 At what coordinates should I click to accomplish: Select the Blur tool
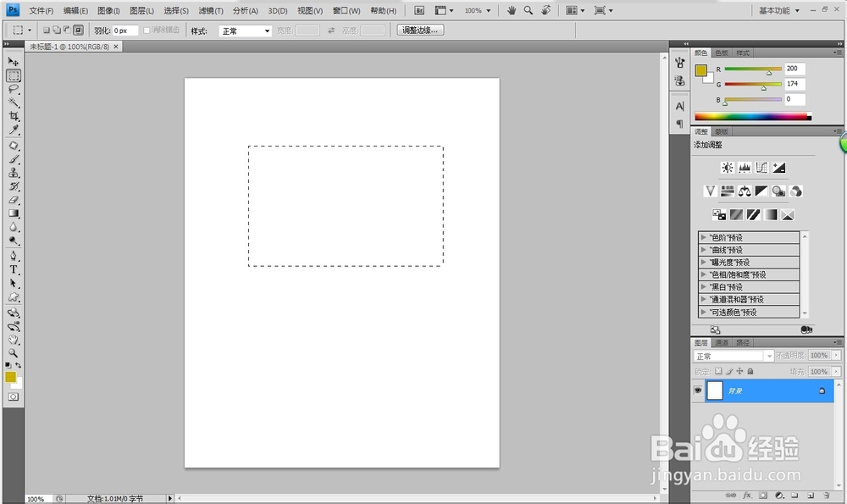point(14,227)
